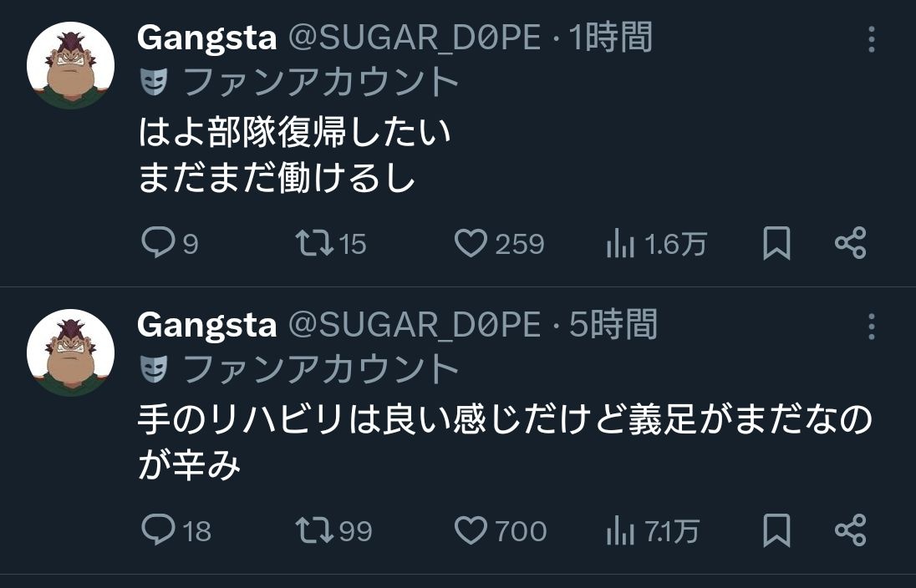
Task: Like the tweet showing 259 likes
Action: tap(471, 243)
